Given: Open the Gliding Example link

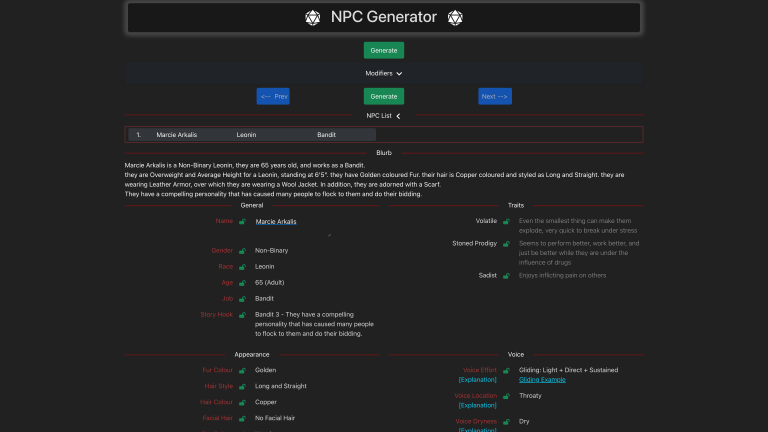Looking at the screenshot, I should click(x=541, y=380).
